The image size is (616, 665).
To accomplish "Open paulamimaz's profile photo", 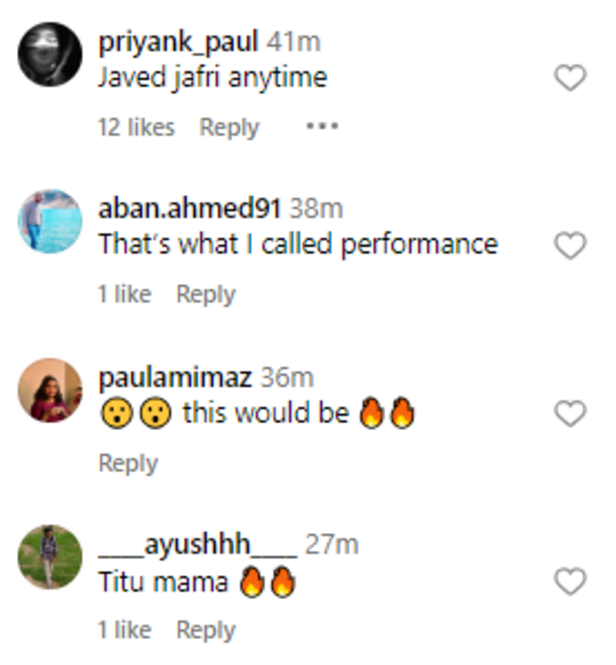I will pos(50,390).
